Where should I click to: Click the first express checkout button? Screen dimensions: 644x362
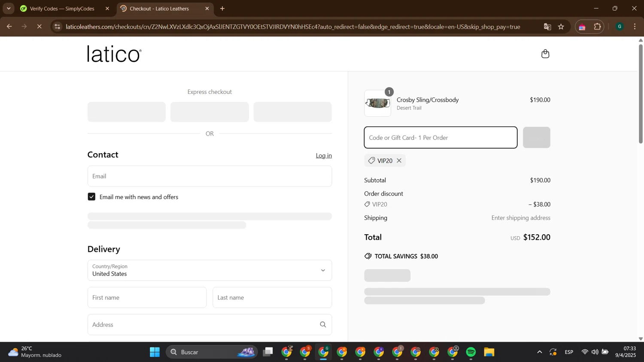click(127, 112)
